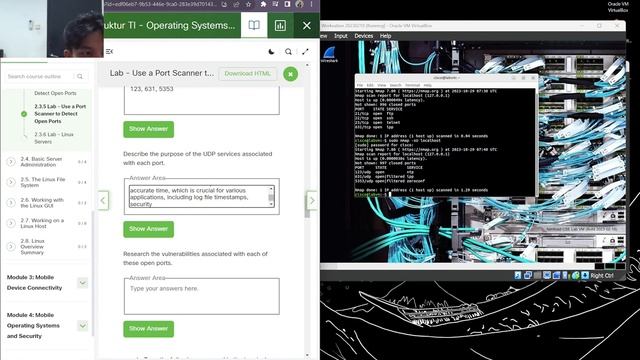Open VirtualBox Input menu
Screen dimensions: 640x360
(341, 36)
